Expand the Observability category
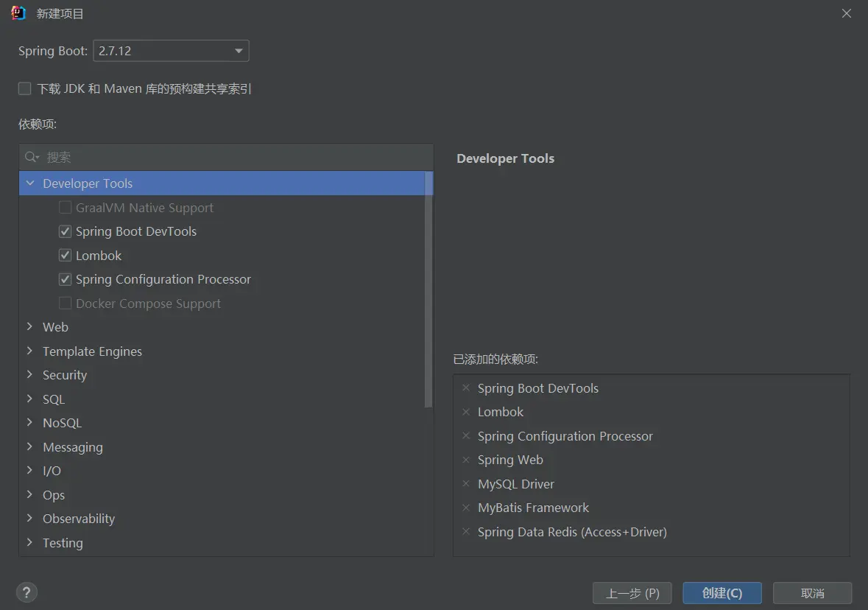868x610 pixels. click(30, 519)
